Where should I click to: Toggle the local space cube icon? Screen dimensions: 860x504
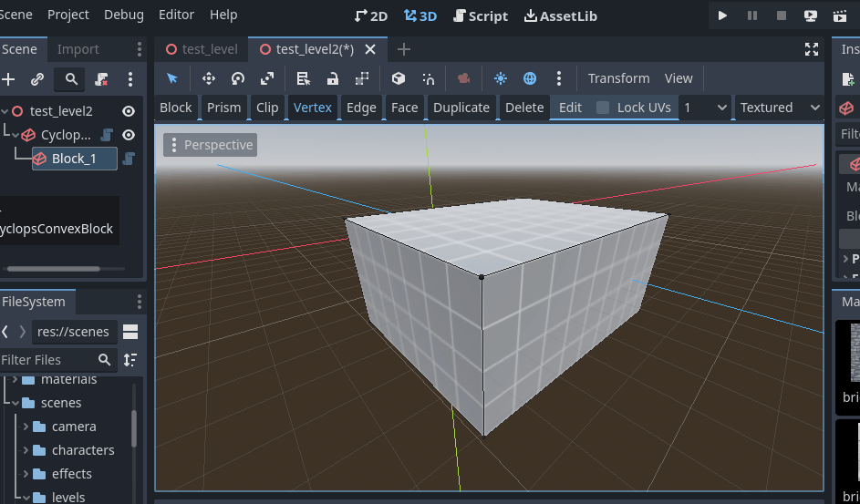pos(399,78)
